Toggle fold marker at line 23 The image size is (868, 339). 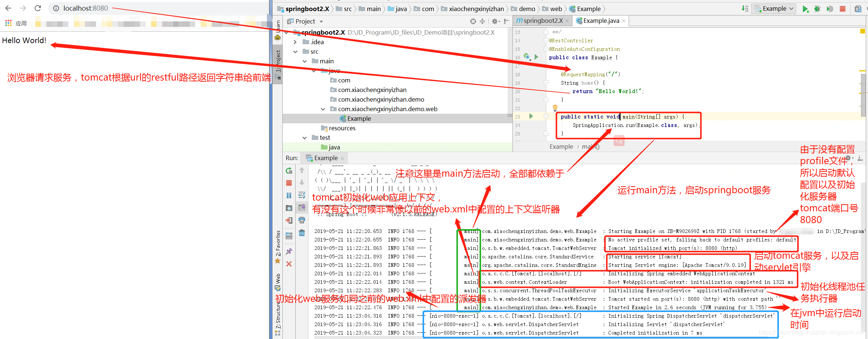[x=546, y=117]
